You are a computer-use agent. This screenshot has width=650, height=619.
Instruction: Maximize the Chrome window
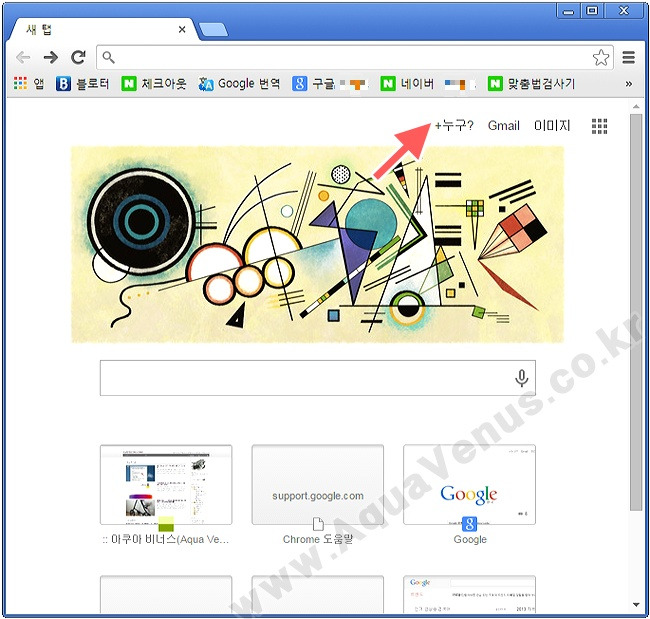click(x=592, y=11)
